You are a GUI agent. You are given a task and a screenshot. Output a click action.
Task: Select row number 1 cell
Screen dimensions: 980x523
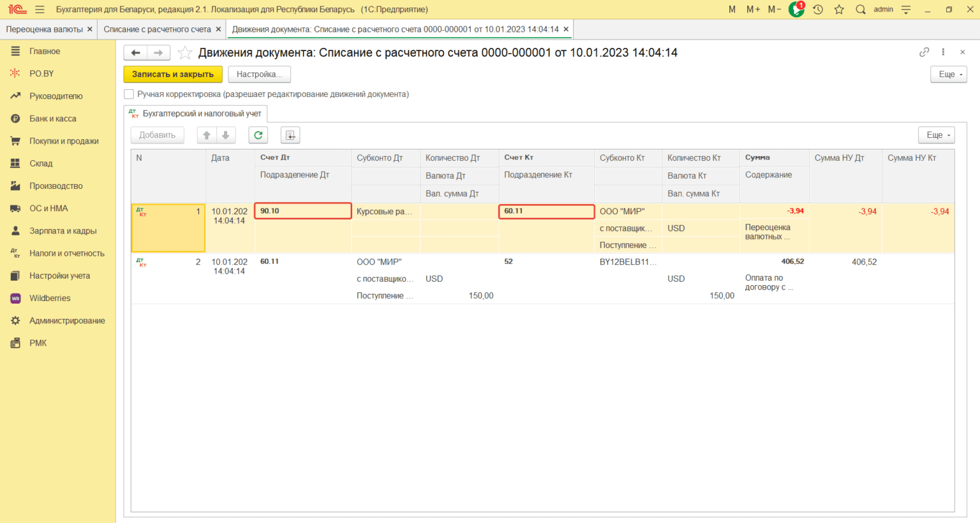[168, 228]
